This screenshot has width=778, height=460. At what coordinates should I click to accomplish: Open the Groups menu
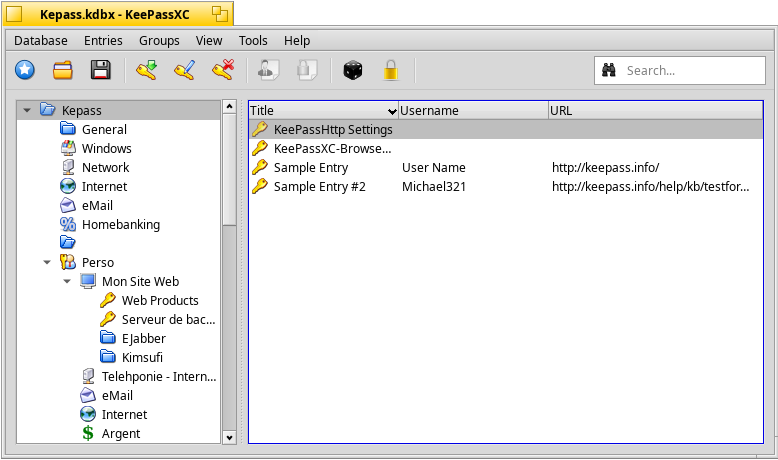[x=159, y=41]
